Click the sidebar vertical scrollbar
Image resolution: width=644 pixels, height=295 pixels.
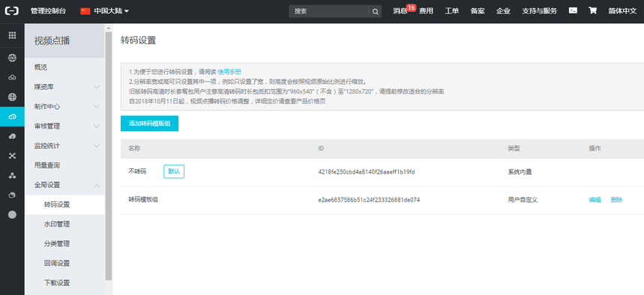109,156
